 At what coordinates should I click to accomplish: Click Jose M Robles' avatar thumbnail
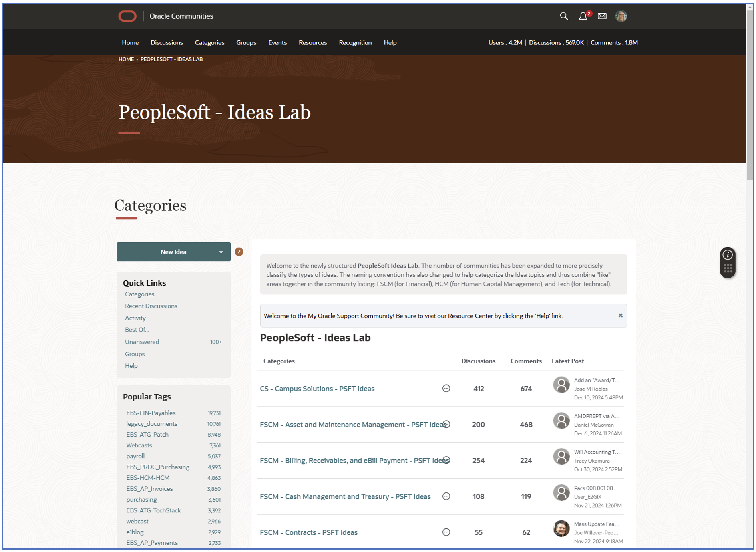point(561,384)
